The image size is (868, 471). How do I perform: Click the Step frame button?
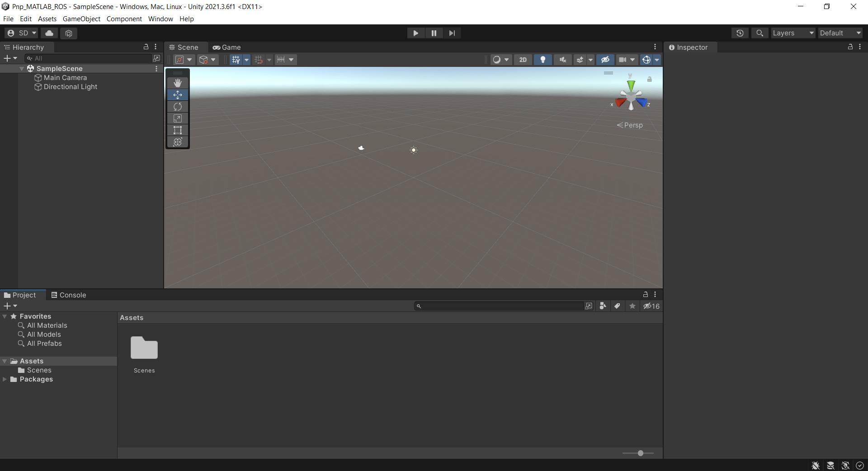[452, 33]
